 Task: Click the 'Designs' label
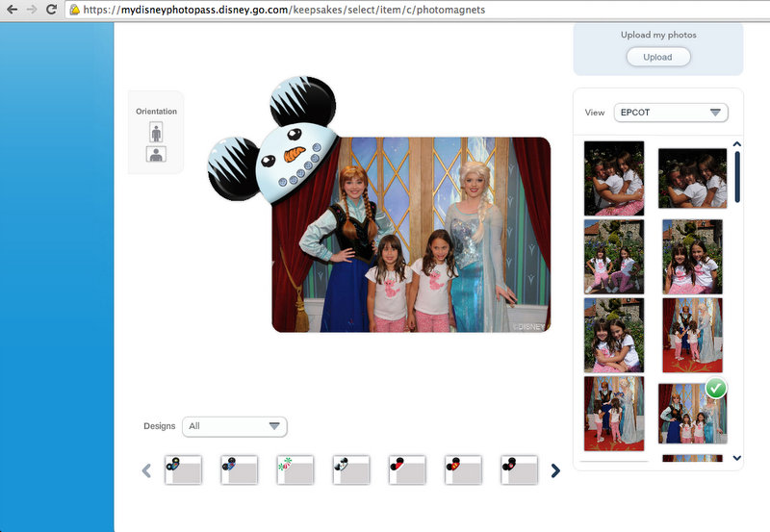pos(159,426)
